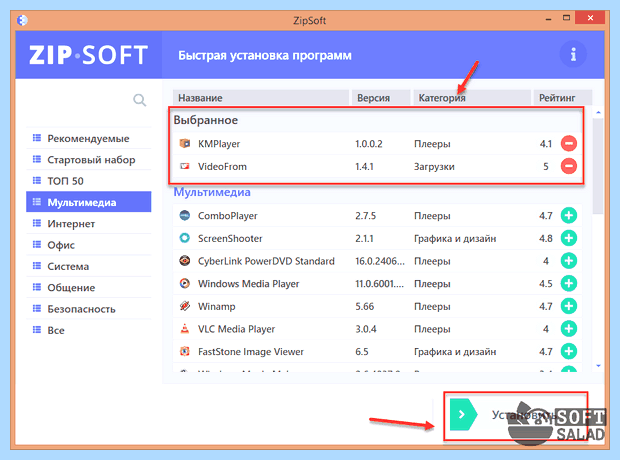The width and height of the screenshot is (620, 460).
Task: Remove VideoFrom with red minus button
Action: [x=569, y=166]
